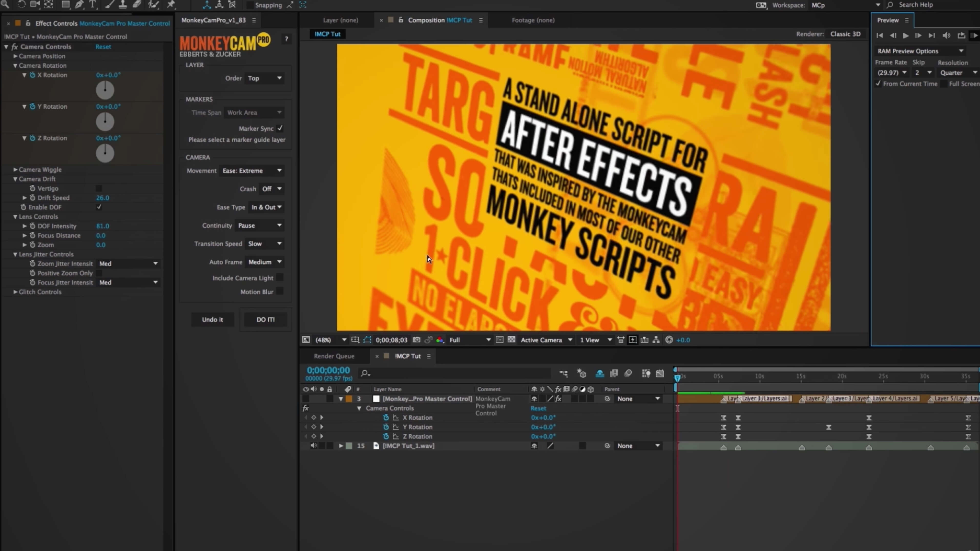Jump to first frame in Preview panel
This screenshot has width=980, height=551.
click(880, 35)
